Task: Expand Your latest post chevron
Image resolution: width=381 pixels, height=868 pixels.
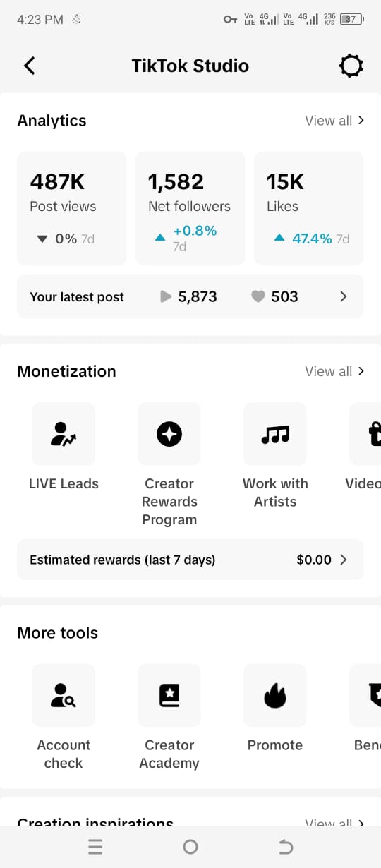Action: [344, 297]
